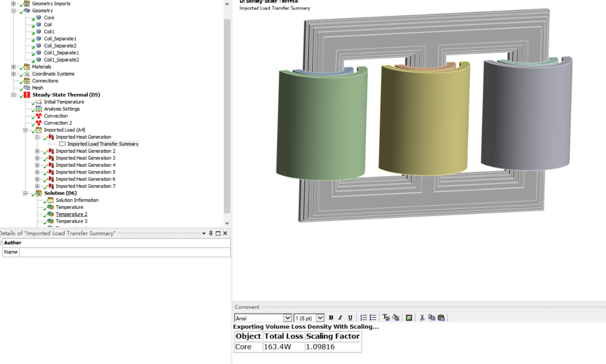606x364 pixels.
Task: Click the numbered list icon in comment toolbar
Action: [363, 317]
